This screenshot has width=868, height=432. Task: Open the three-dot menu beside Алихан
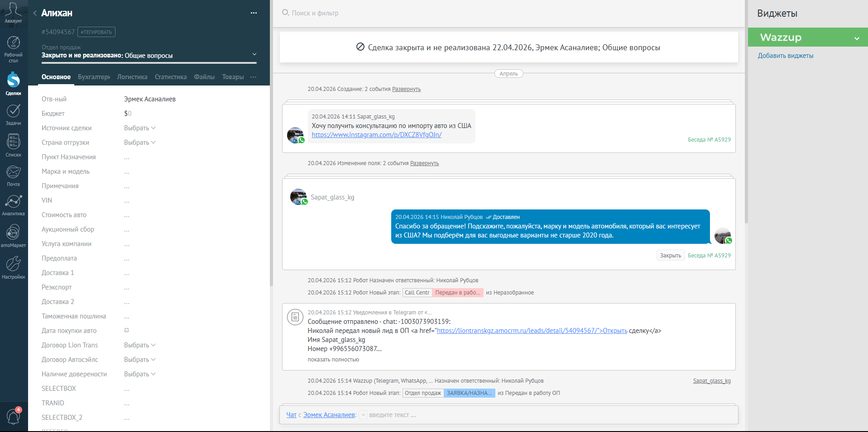[x=254, y=13]
